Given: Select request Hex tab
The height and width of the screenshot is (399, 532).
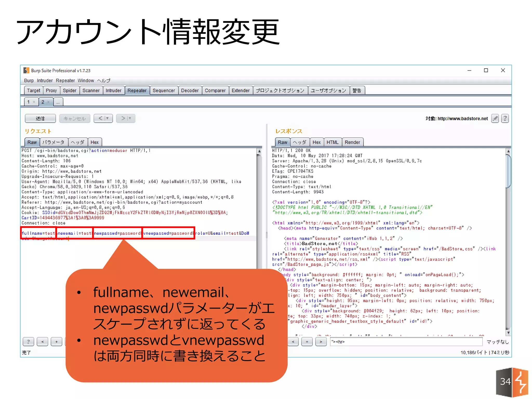Looking at the screenshot, I should click(x=95, y=142).
